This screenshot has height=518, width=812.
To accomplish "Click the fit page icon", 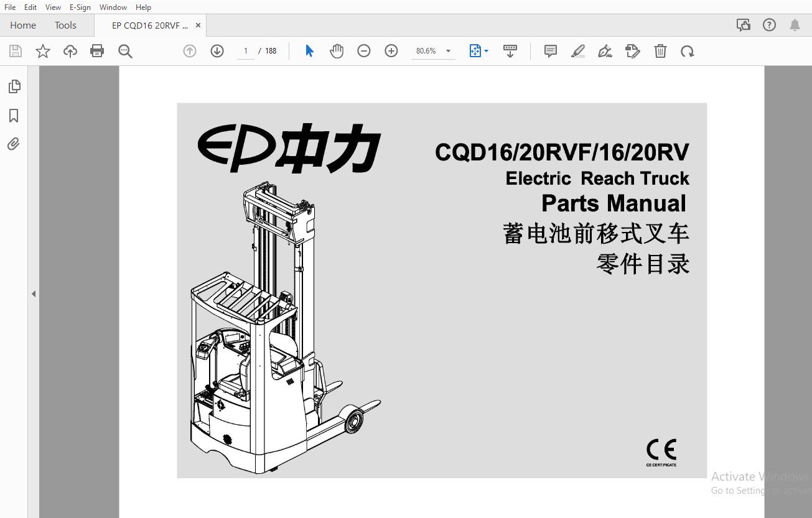I will click(475, 51).
